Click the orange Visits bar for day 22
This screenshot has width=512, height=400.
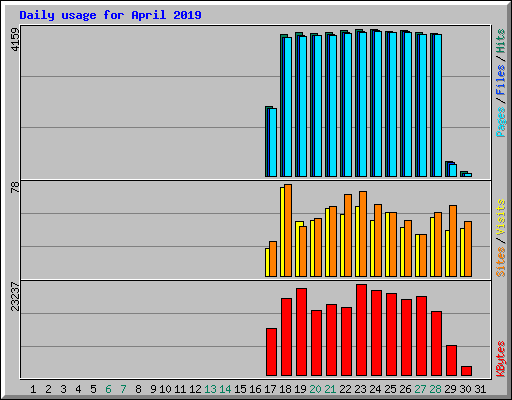348,235
